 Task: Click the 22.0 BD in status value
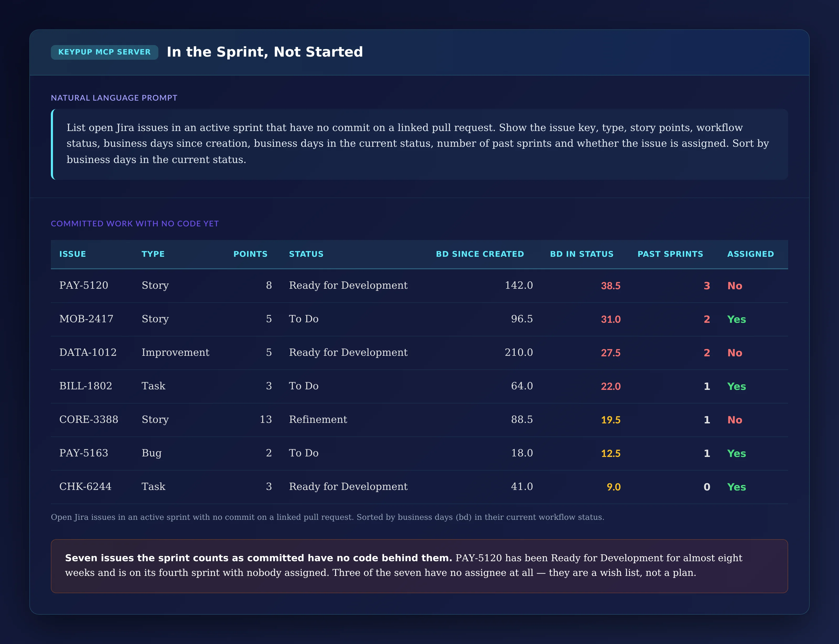coord(611,386)
